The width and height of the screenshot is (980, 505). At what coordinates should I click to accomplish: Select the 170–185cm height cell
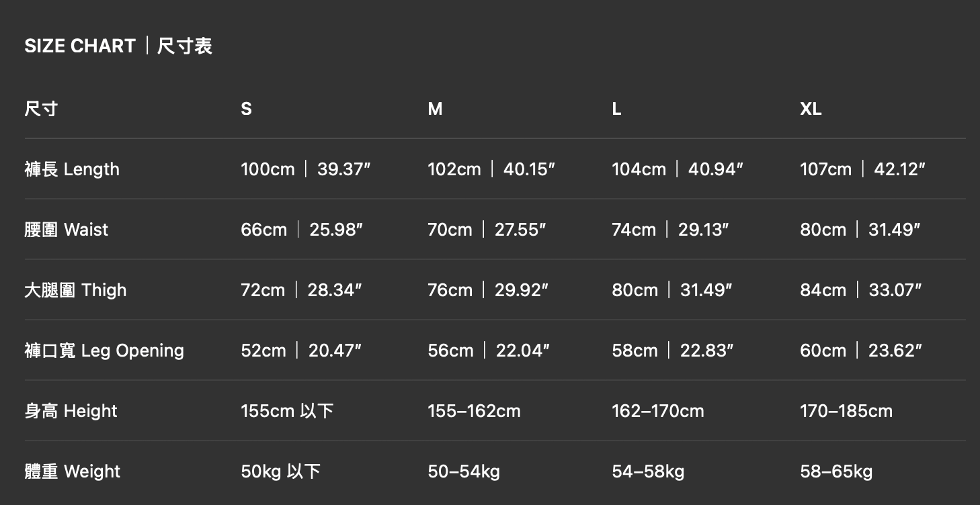846,411
